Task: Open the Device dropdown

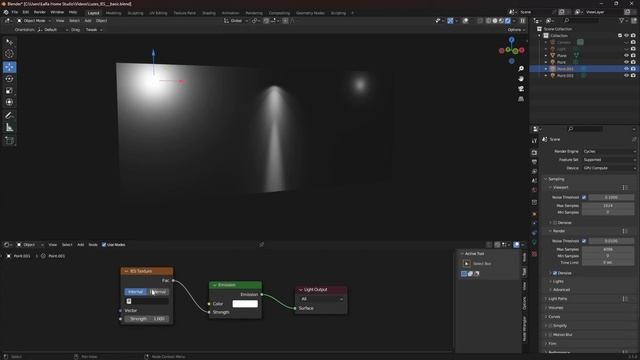Action: [609, 168]
